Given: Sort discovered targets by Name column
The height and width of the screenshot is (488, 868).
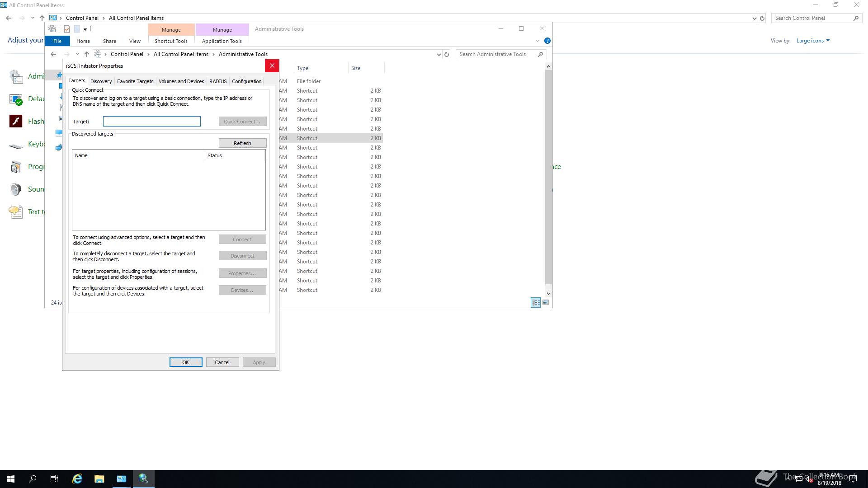Looking at the screenshot, I should click(138, 155).
